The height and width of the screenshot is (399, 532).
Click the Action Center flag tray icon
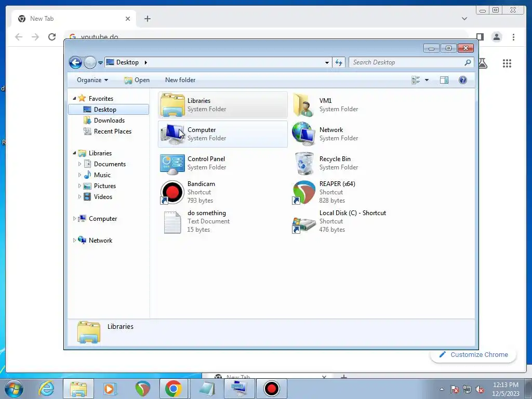454,390
